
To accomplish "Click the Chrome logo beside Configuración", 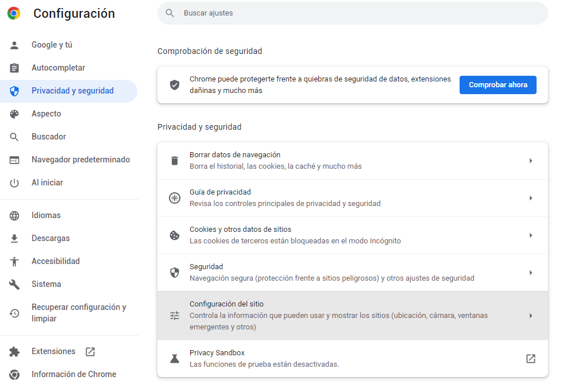I will click(14, 13).
